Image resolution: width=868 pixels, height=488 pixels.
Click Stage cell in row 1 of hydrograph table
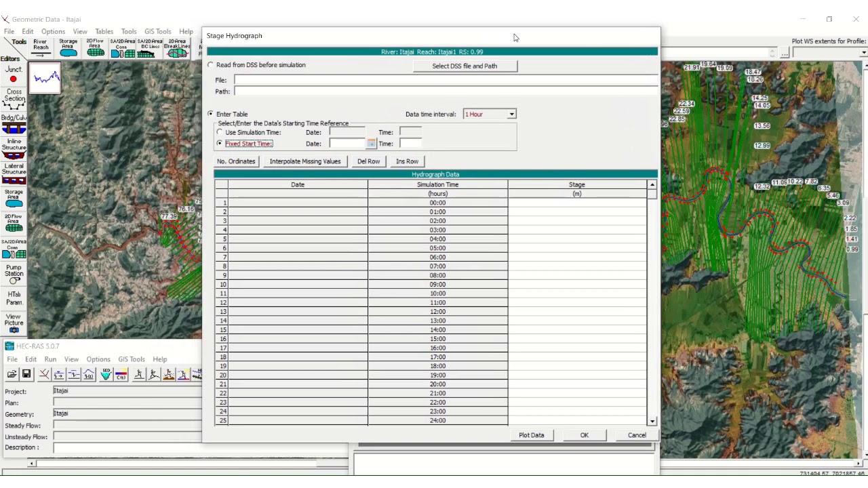coord(576,203)
